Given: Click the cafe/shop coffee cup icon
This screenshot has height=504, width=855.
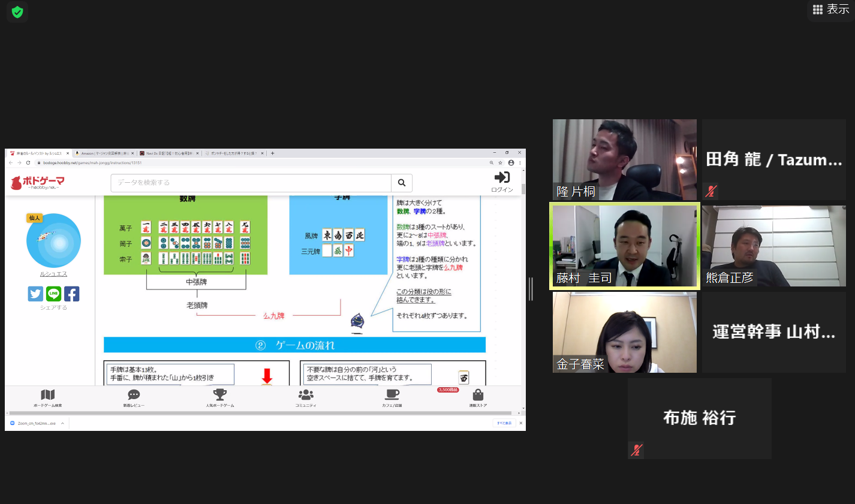Looking at the screenshot, I should point(392,395).
